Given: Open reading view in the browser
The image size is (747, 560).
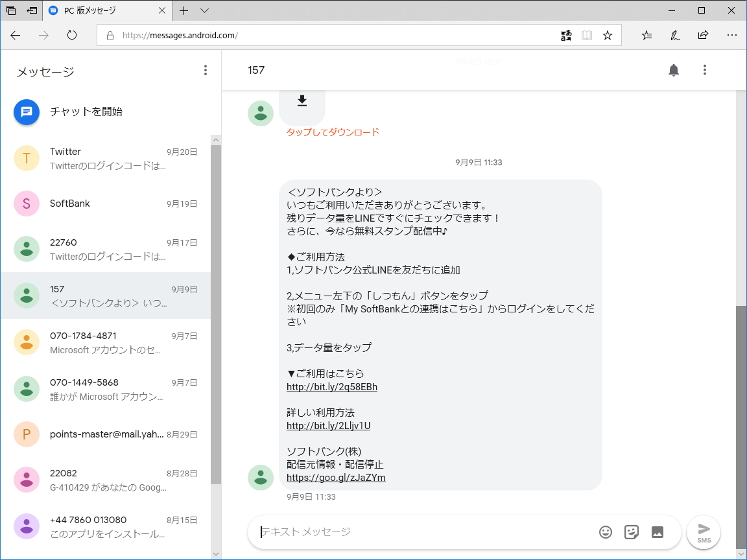Looking at the screenshot, I should [x=586, y=35].
